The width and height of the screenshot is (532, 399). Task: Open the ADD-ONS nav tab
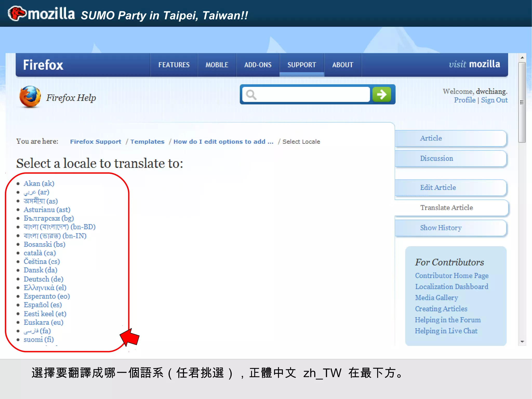(x=258, y=65)
